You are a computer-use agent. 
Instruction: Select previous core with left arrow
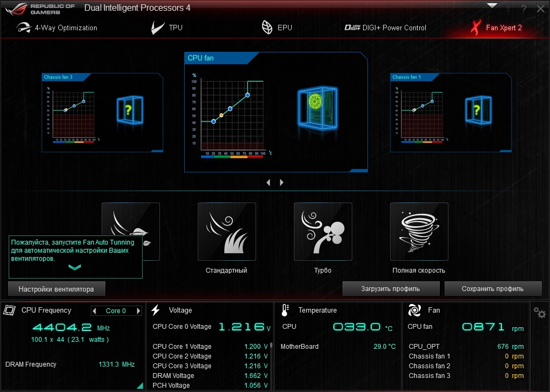point(94,310)
